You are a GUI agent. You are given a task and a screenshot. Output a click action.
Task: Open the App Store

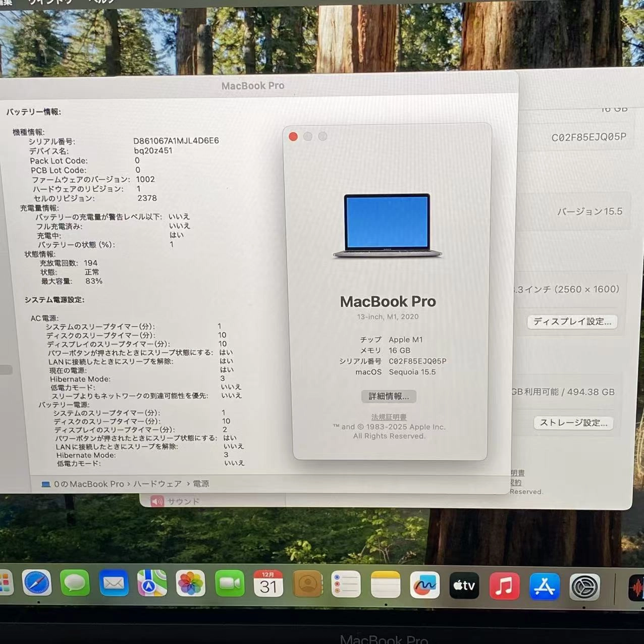pos(544,585)
